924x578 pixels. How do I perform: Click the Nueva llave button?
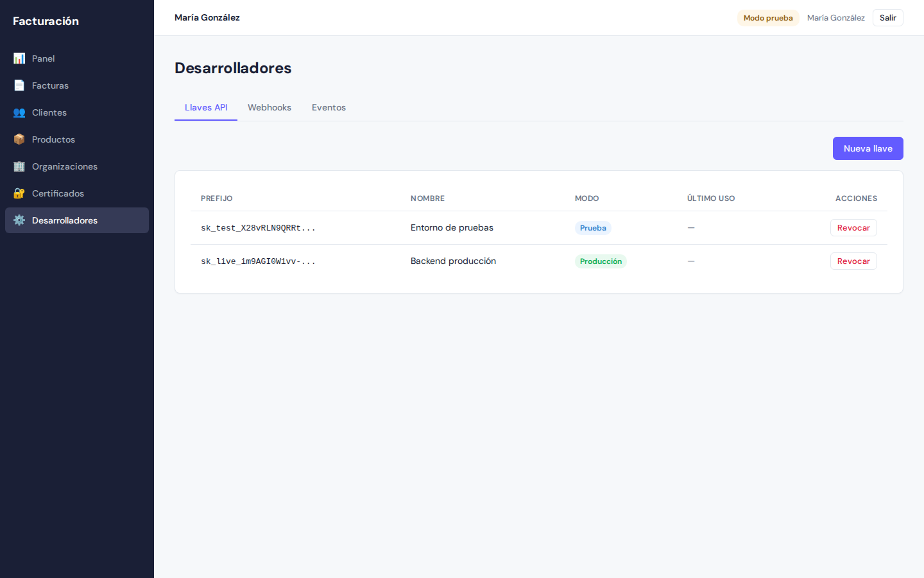click(x=868, y=148)
